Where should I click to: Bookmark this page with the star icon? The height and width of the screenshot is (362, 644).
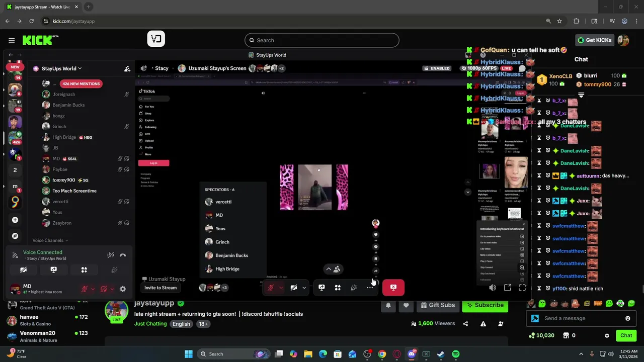tap(559, 21)
